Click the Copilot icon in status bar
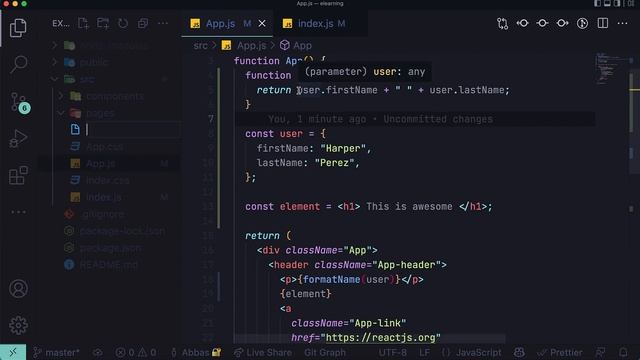The width and height of the screenshot is (640, 360). pos(519,352)
